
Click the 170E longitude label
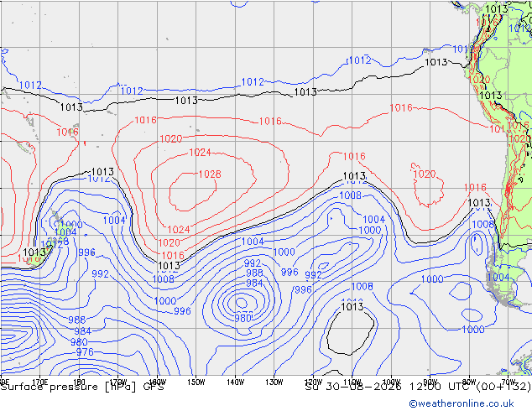pos(40,382)
